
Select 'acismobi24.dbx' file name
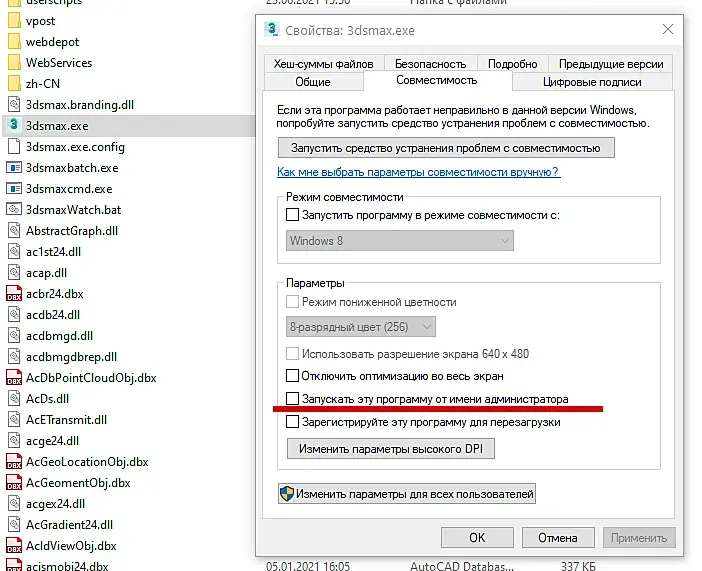pyautogui.click(x=67, y=566)
